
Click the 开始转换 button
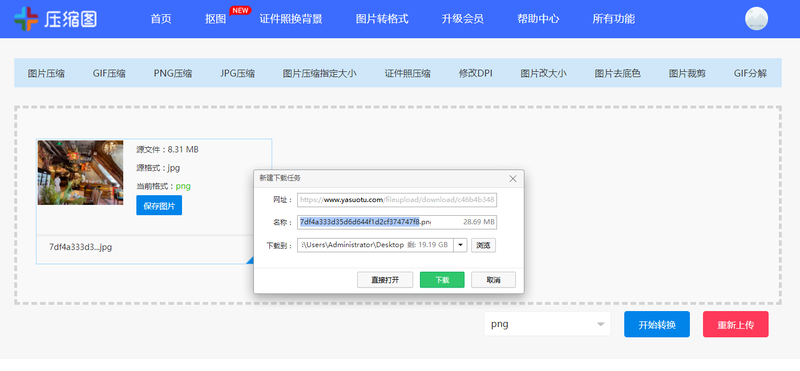point(657,325)
